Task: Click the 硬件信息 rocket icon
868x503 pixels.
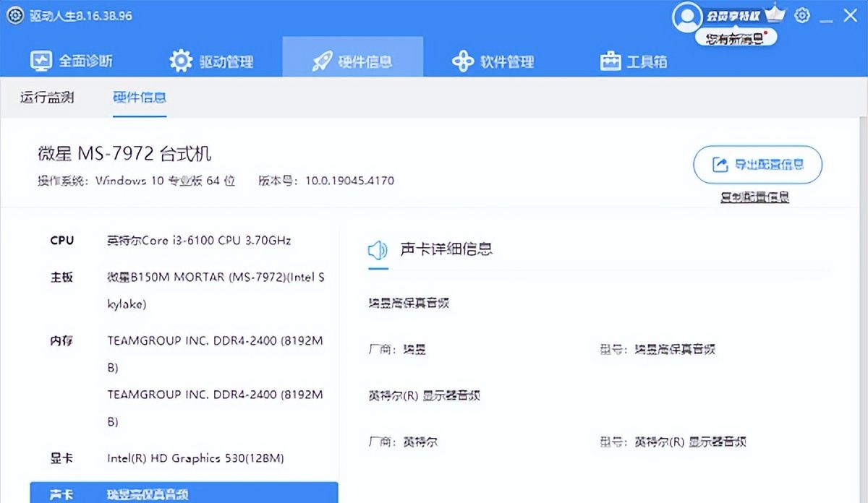Action: (322, 61)
